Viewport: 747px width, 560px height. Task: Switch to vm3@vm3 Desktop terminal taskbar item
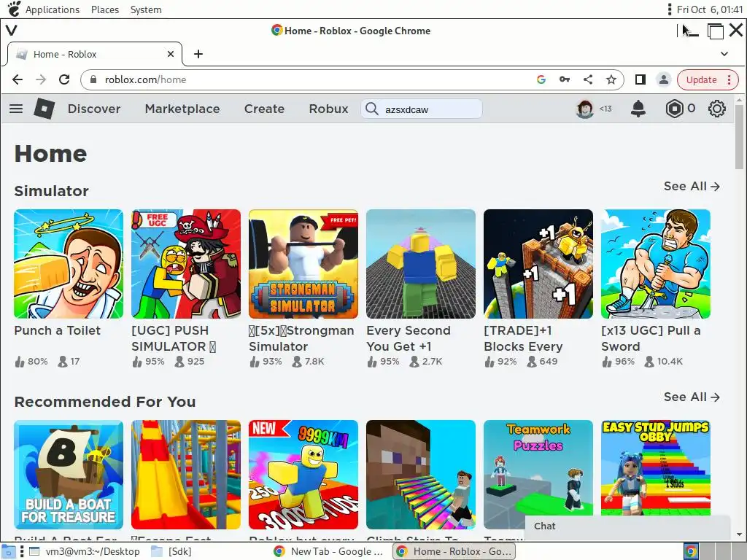click(85, 551)
